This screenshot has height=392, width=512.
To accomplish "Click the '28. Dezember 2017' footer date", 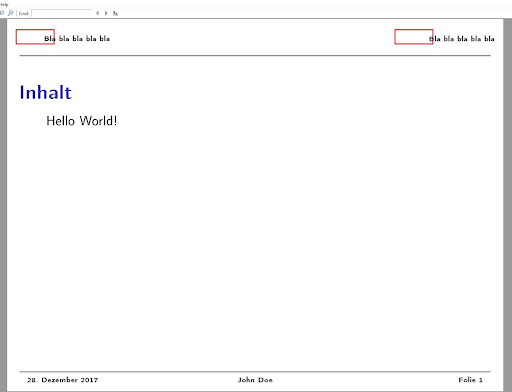I will coord(63,380).
